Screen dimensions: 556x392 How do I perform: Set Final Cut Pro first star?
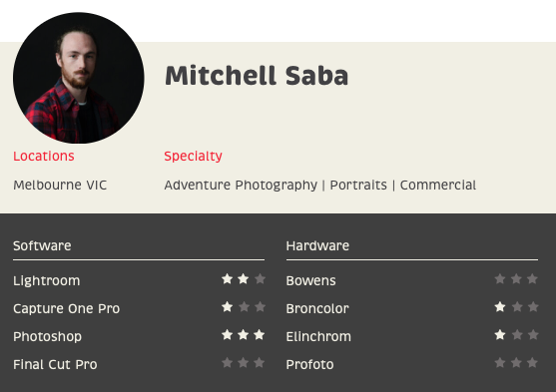pos(227,363)
